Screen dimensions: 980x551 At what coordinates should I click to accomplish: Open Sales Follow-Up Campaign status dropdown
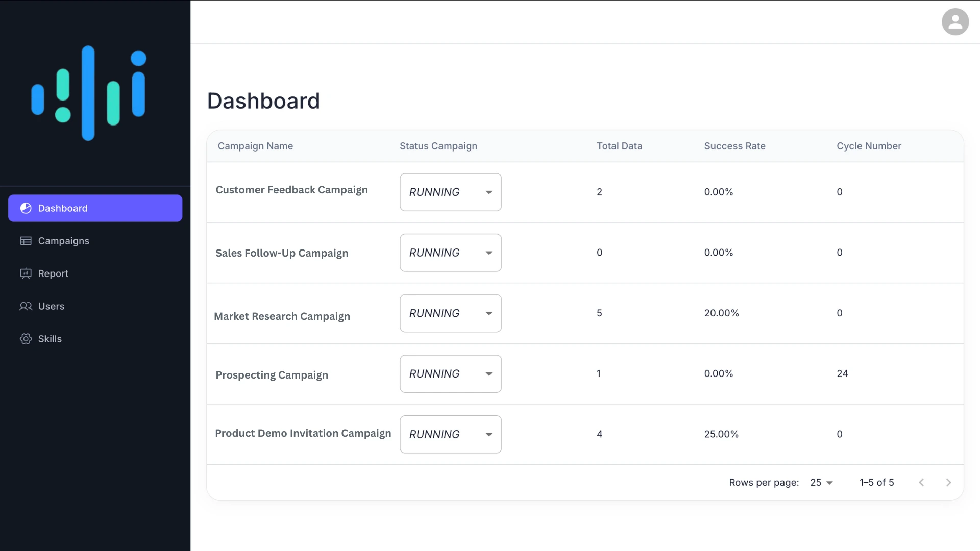(450, 253)
